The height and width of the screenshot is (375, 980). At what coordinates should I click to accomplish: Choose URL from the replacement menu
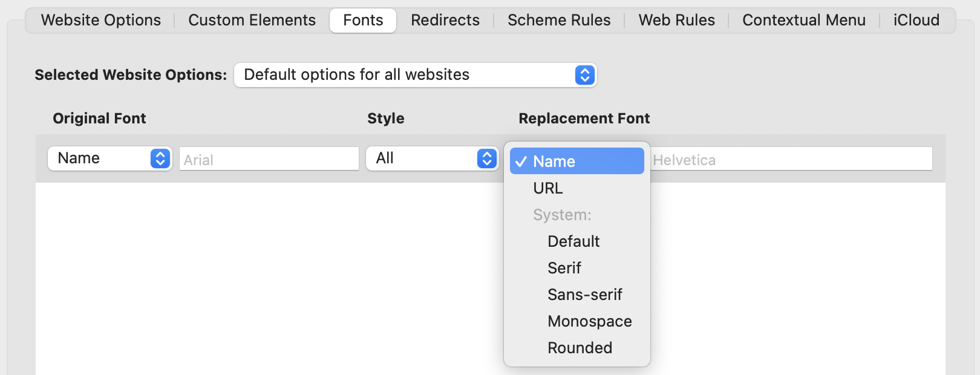[x=548, y=188]
